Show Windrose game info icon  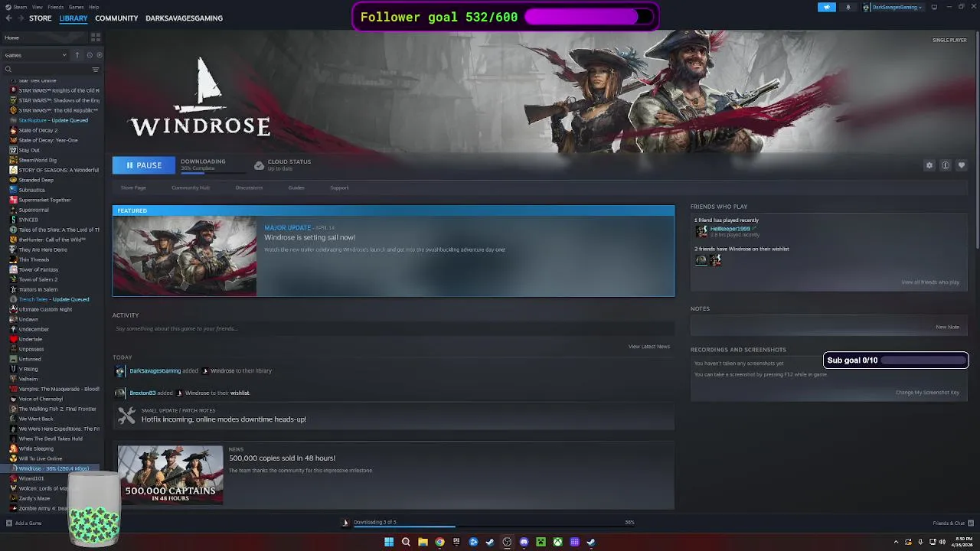click(946, 165)
